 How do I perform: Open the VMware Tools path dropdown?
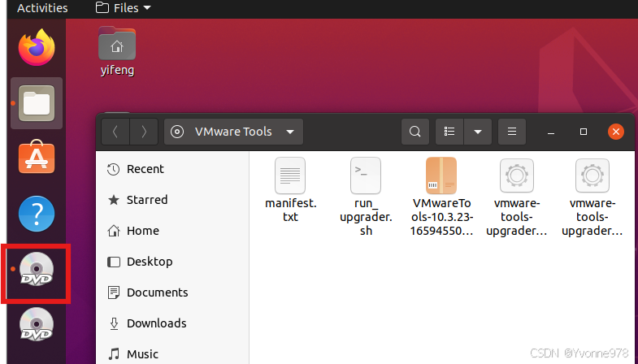[233, 132]
